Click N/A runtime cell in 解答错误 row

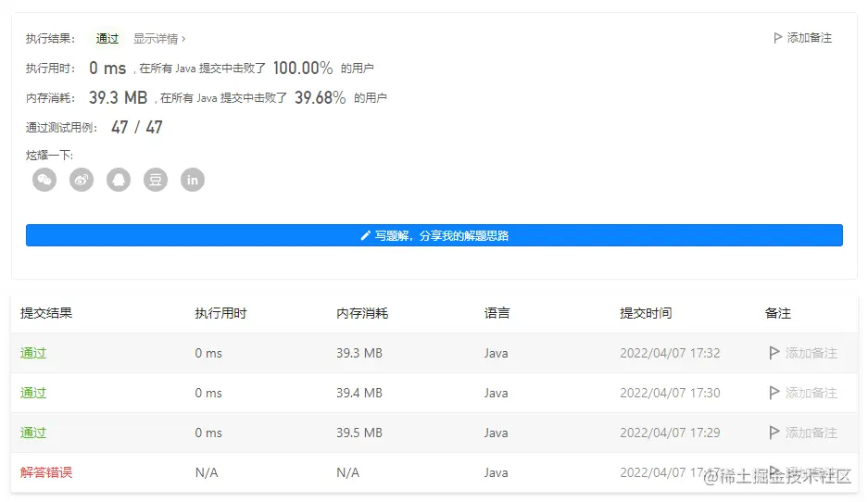click(207, 472)
